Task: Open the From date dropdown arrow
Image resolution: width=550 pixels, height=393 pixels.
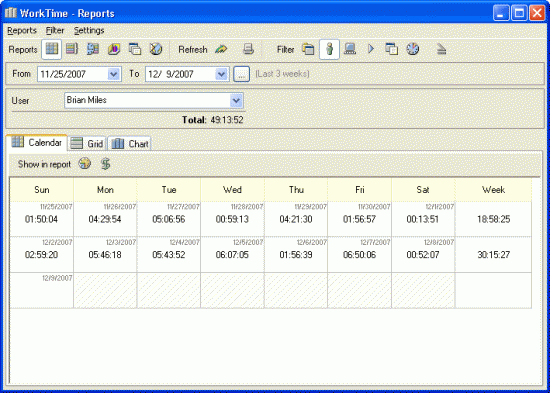Action: click(114, 74)
